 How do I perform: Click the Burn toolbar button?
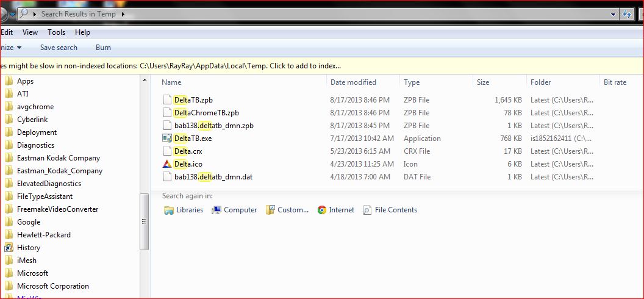tap(103, 48)
